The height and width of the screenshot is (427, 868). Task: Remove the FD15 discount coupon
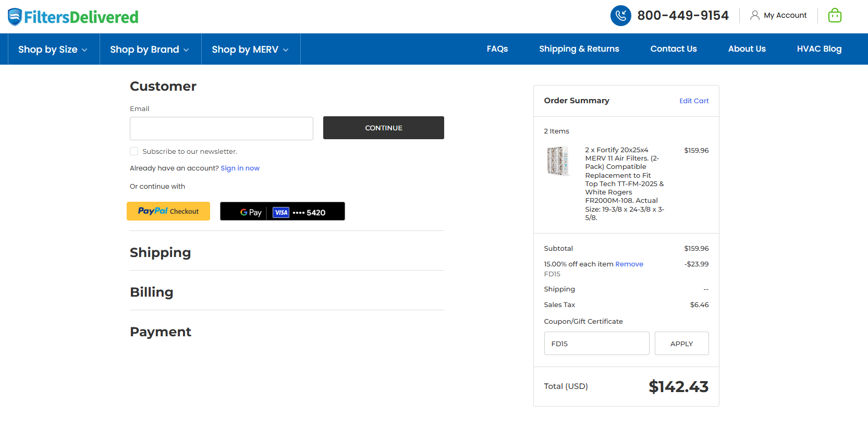coord(629,264)
